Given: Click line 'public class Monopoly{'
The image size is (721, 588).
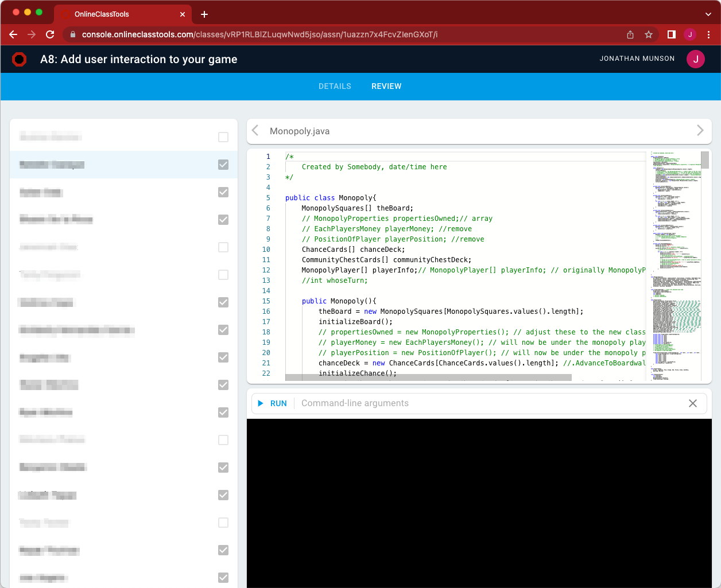Looking at the screenshot, I should 331,198.
